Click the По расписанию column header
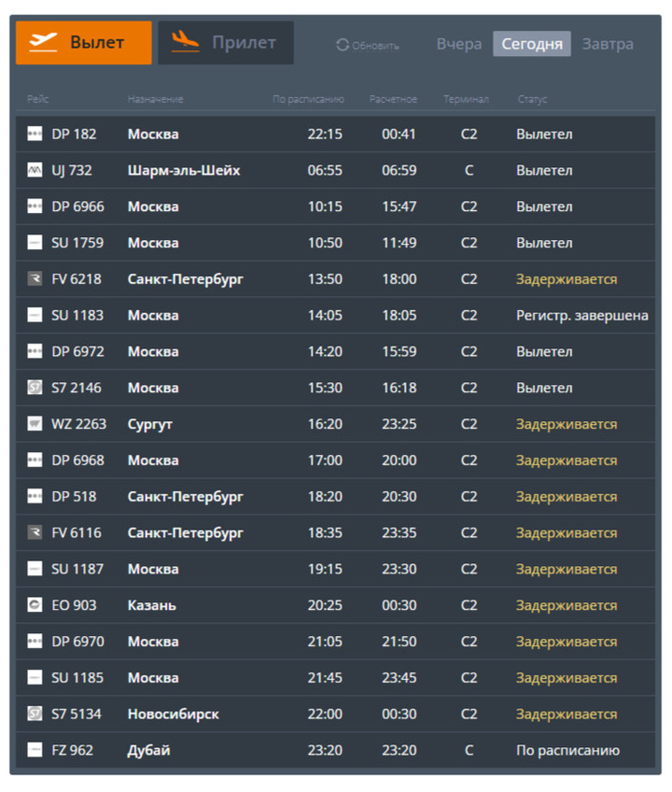 [308, 99]
